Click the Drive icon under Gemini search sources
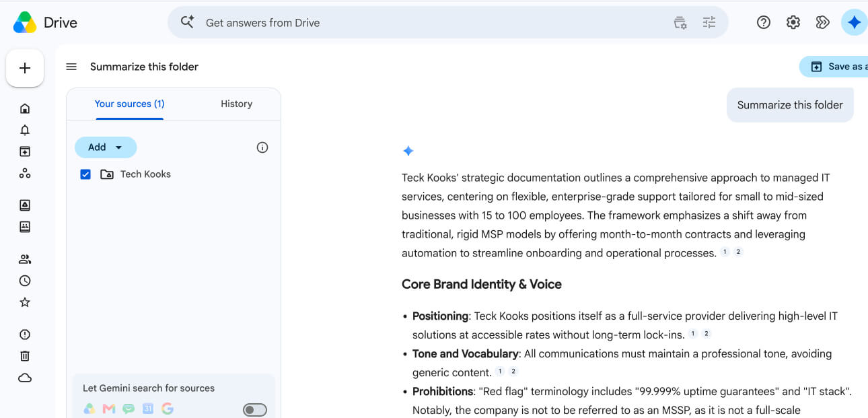 pyautogui.click(x=89, y=409)
